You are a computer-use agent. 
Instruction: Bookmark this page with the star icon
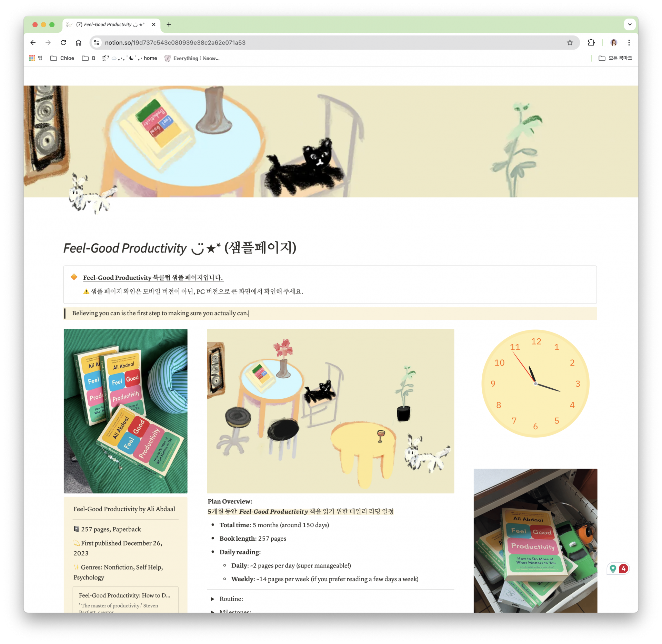(570, 43)
